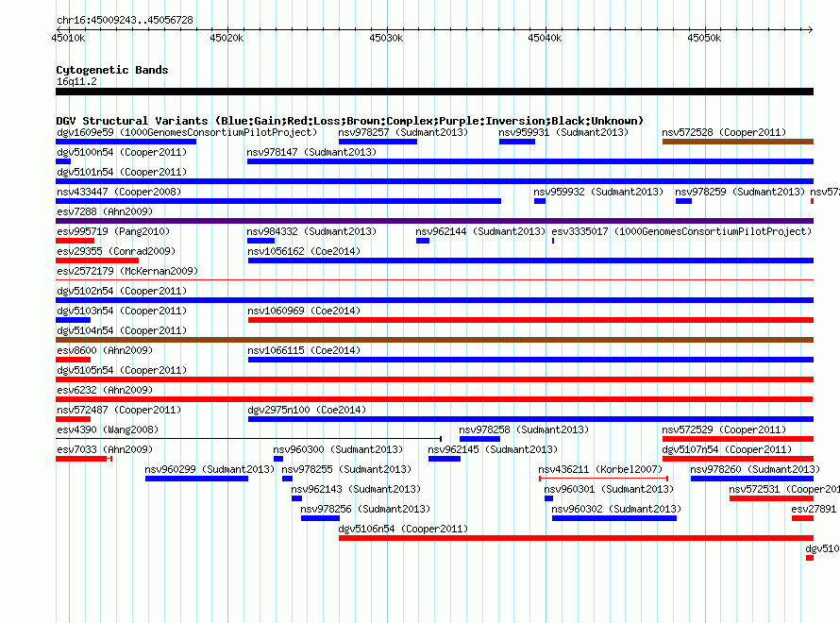
Task: Open nsv433447 (Cooper2008) variant
Action: click(119, 192)
